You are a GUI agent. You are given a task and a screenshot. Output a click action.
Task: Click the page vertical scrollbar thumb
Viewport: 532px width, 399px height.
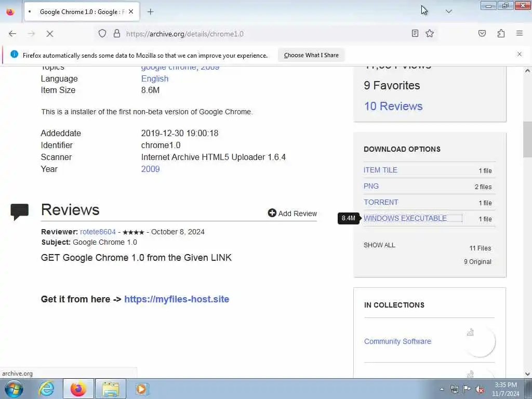tap(527, 138)
